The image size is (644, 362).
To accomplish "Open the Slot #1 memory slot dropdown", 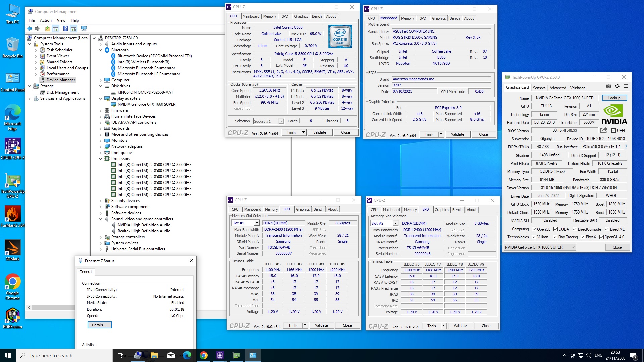I will click(257, 223).
